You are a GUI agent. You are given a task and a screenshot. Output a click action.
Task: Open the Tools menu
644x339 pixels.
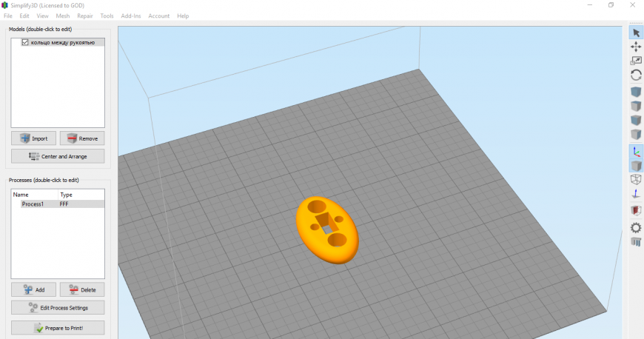[107, 16]
